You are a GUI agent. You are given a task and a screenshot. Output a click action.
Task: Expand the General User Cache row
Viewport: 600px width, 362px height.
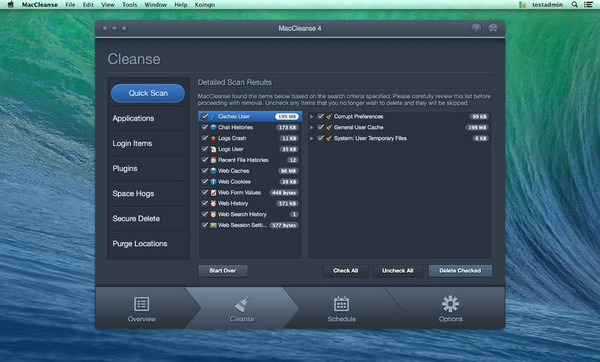pos(311,127)
